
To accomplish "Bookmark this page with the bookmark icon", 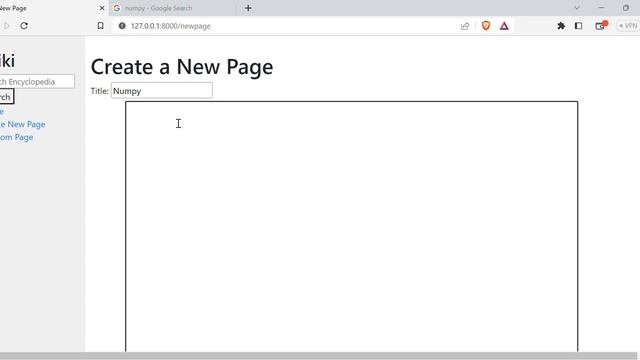I will pos(100,26).
